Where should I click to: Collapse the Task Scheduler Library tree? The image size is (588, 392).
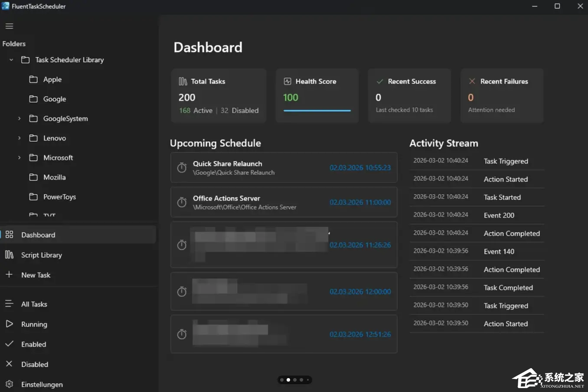coord(11,60)
